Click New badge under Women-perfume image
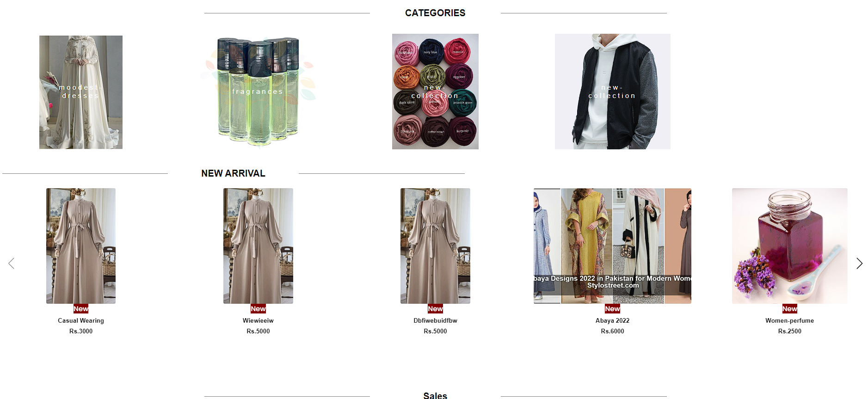 click(x=790, y=309)
